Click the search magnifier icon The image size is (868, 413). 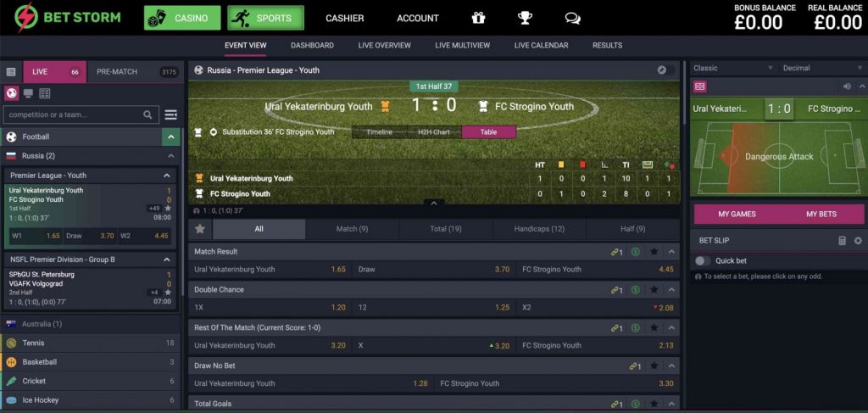147,114
